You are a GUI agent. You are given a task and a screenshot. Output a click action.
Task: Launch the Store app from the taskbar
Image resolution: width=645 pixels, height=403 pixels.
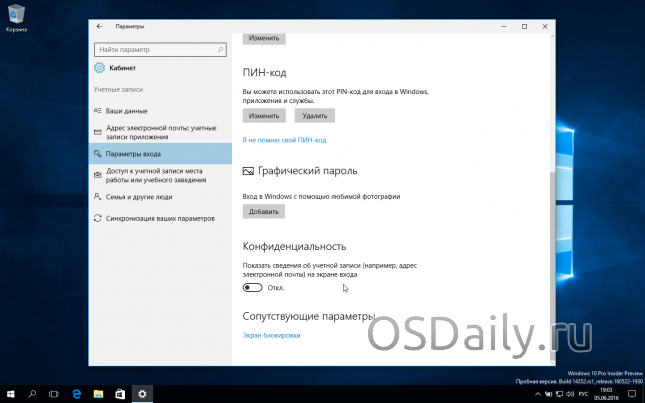pyautogui.click(x=120, y=394)
